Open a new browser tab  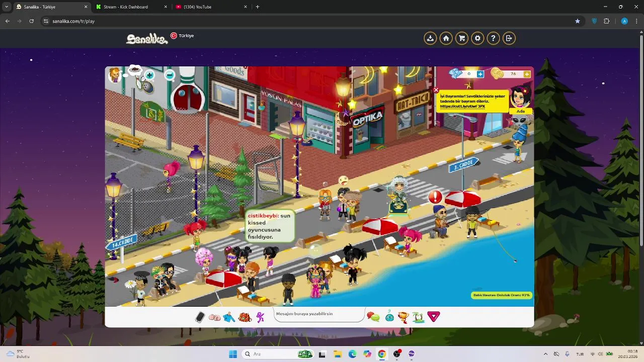pos(258,7)
